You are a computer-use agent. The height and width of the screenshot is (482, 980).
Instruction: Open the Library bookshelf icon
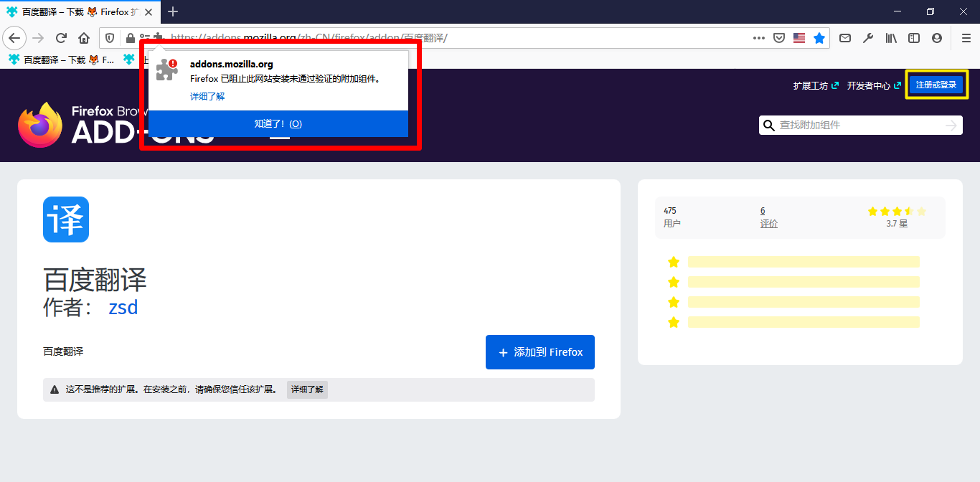(x=891, y=38)
